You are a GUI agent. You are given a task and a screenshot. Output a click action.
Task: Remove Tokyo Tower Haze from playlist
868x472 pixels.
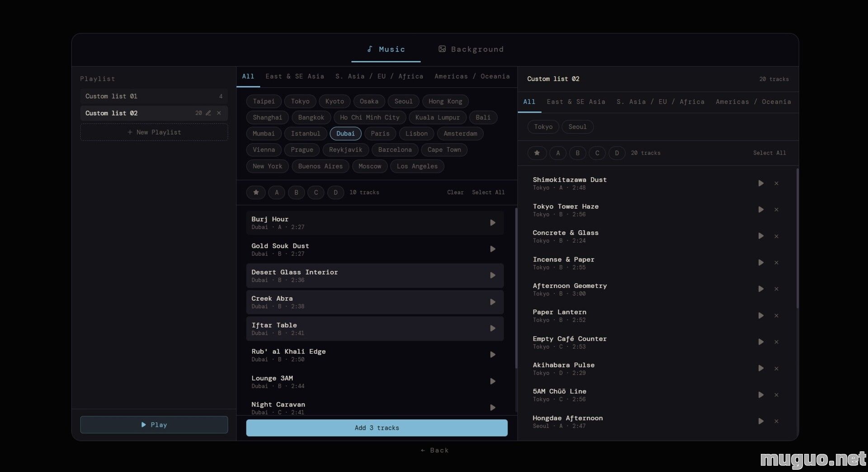(776, 210)
